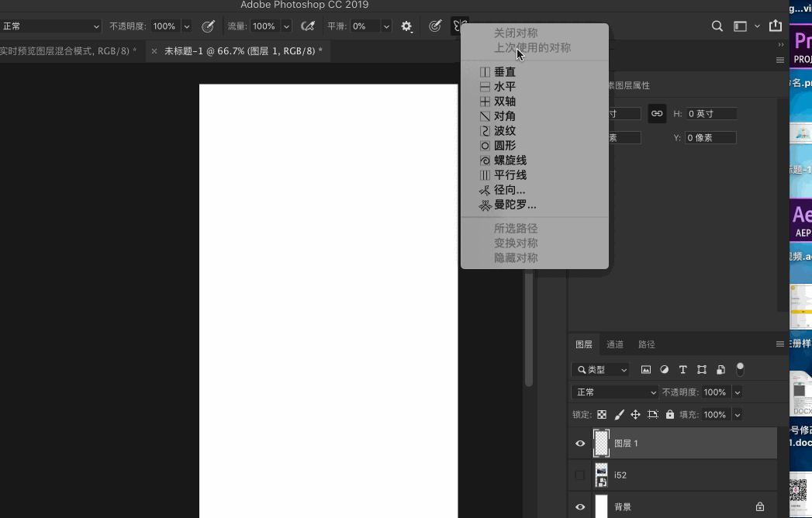Click the pixel layer filter icon

pos(646,369)
